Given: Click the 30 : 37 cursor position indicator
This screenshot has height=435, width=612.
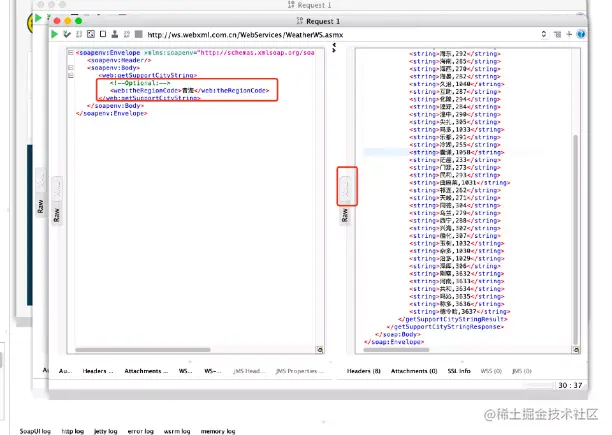Looking at the screenshot, I should click(x=570, y=385).
